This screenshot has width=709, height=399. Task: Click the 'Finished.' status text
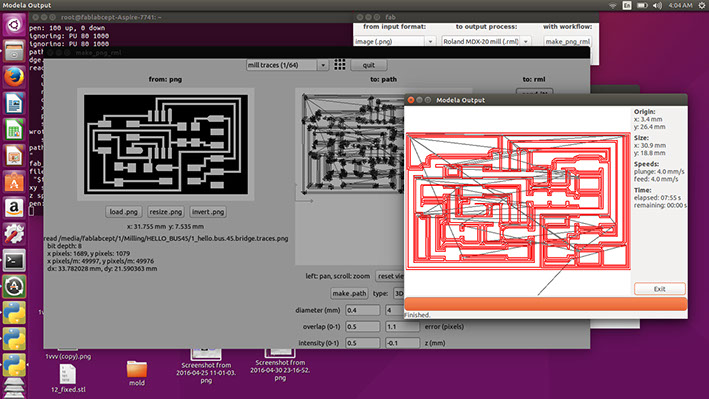[x=417, y=315]
